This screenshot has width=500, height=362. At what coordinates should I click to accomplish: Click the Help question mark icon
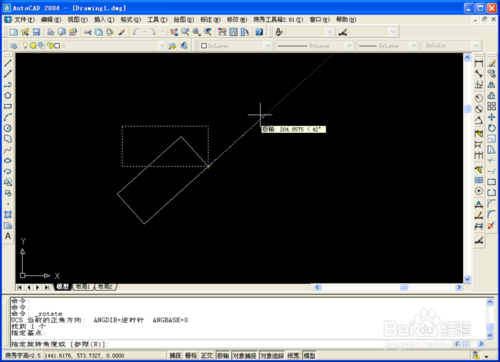pyautogui.click(x=259, y=32)
